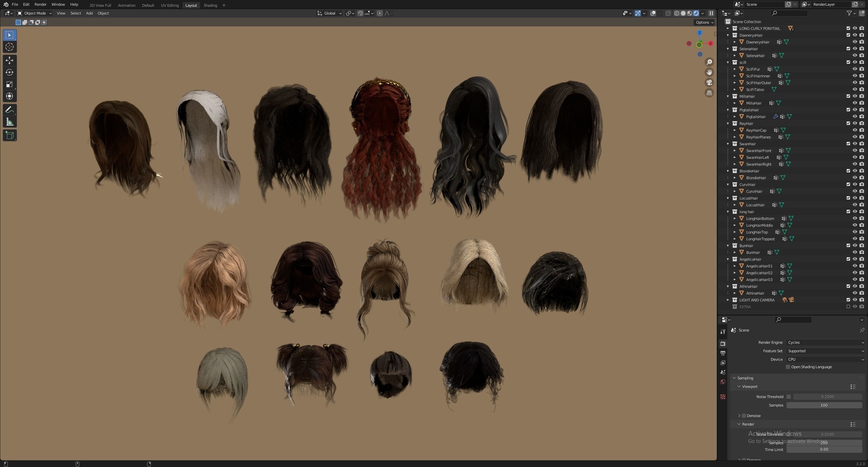
Task: Activate the Rotate tool
Action: [x=9, y=72]
